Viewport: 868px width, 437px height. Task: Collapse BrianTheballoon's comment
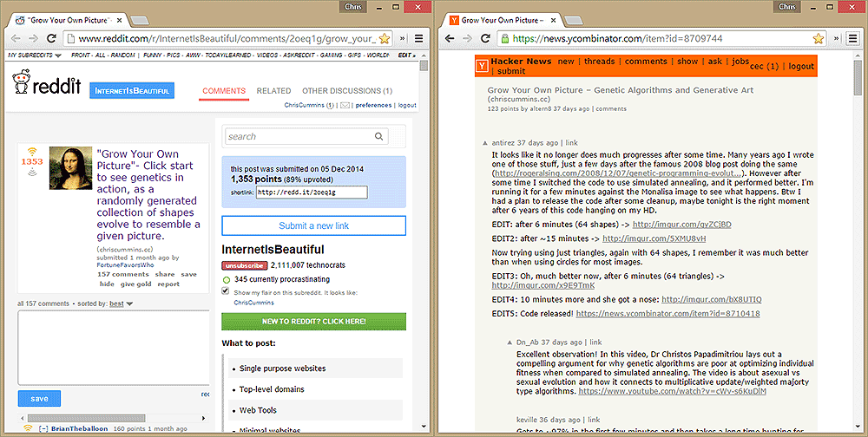pyautogui.click(x=43, y=428)
